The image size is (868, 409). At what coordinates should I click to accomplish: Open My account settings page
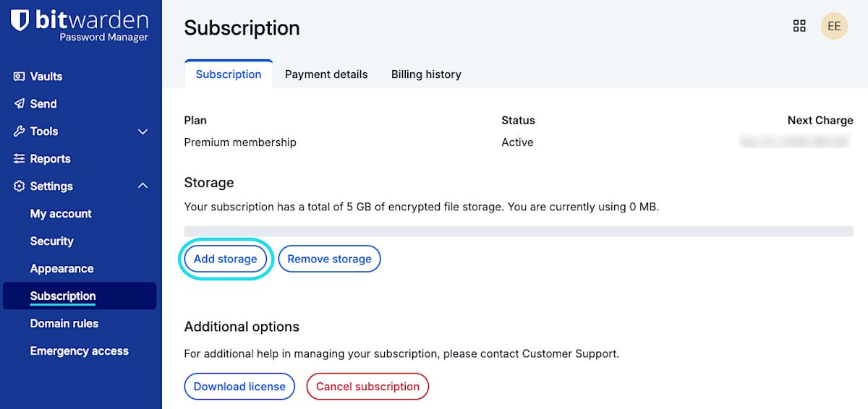coord(61,214)
